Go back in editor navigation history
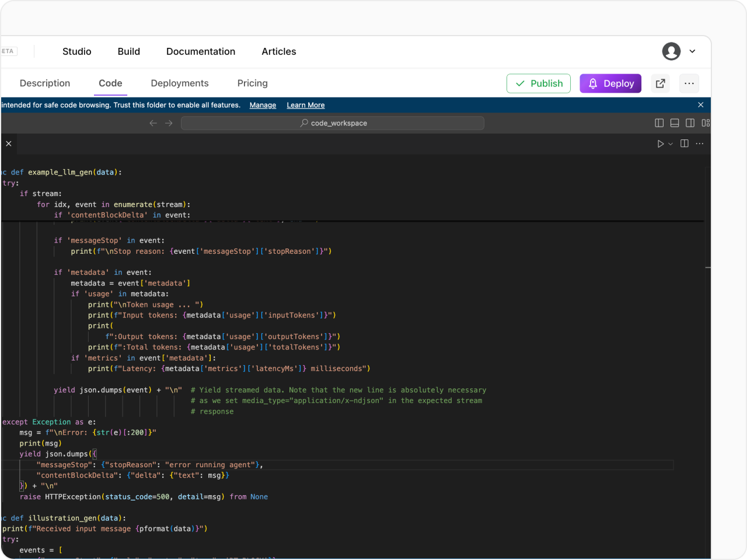747x560 pixels. tap(153, 123)
